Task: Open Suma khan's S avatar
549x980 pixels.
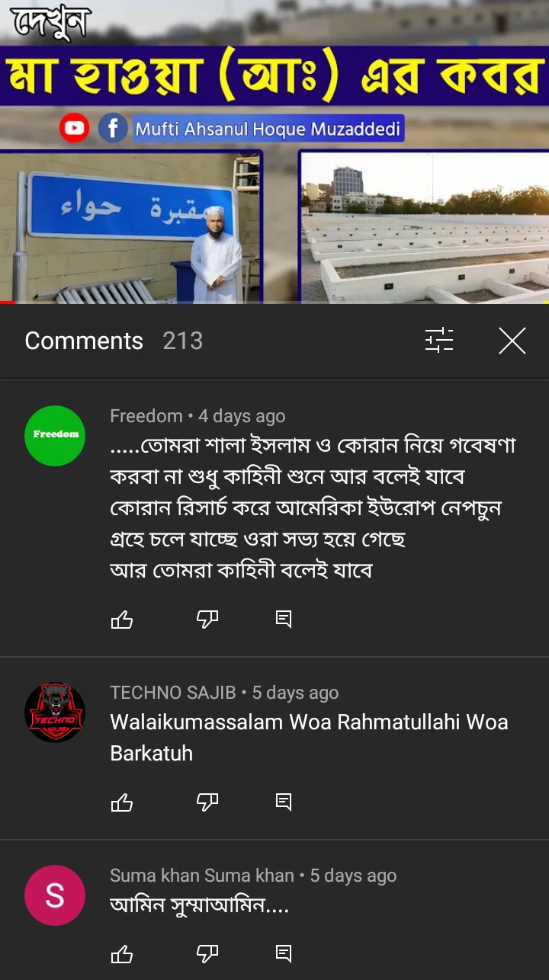Action: 55,895
